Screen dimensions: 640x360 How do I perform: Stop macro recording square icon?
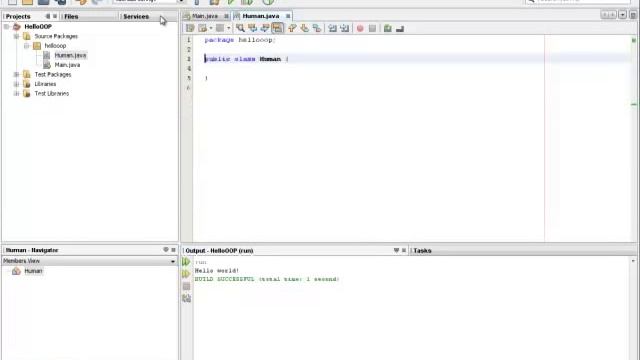(372, 28)
